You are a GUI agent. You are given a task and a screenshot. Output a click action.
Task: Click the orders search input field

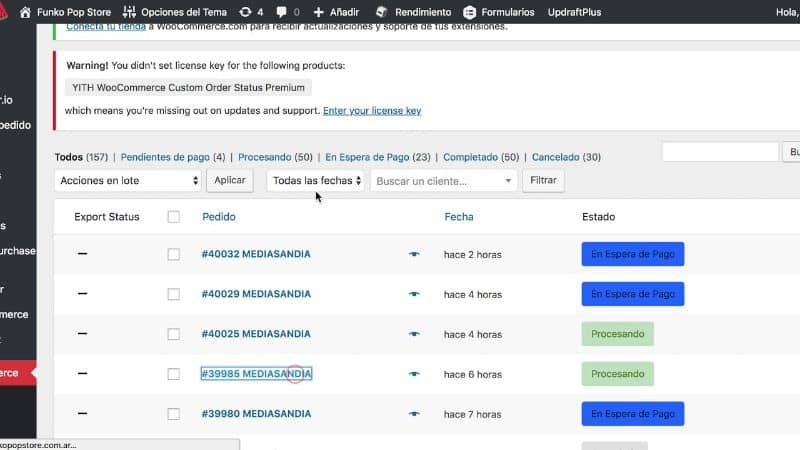coord(720,152)
